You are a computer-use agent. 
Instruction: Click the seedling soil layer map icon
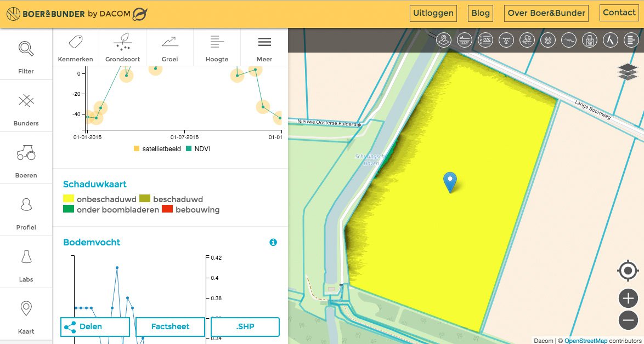[465, 40]
